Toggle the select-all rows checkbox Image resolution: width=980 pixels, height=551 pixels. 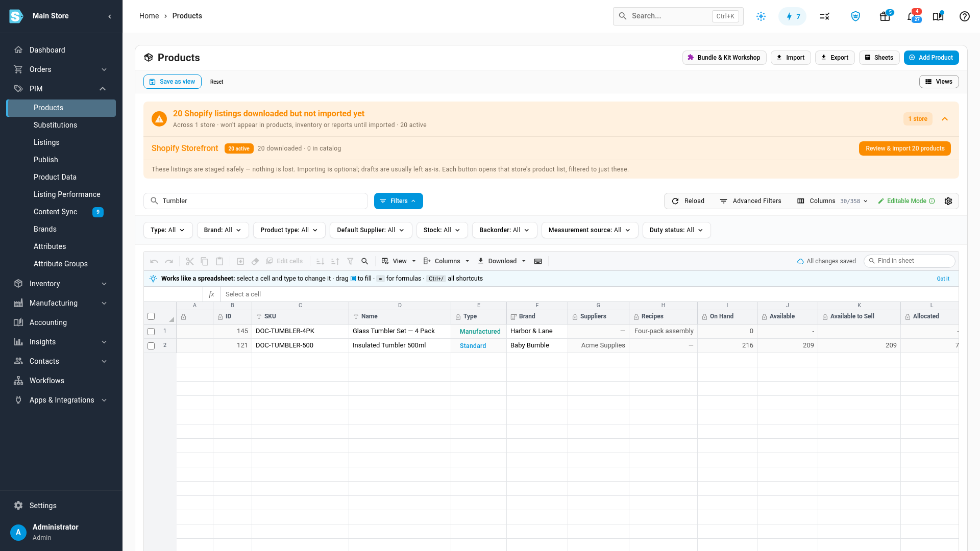click(151, 316)
